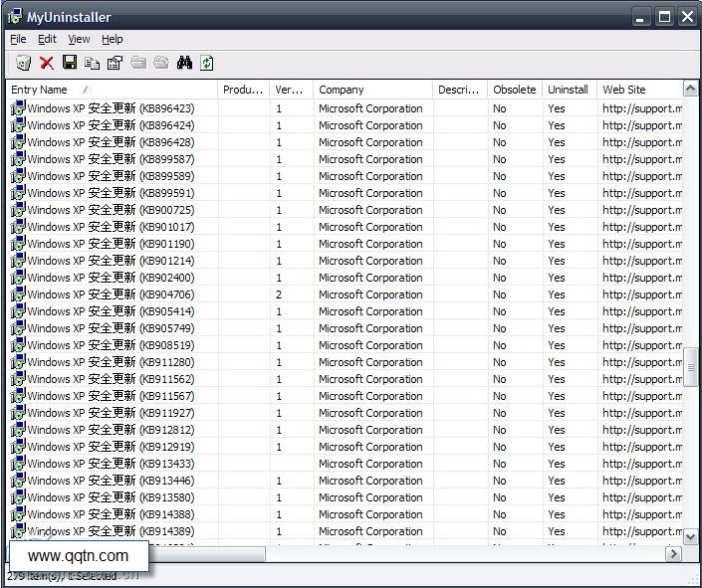Click the second grayed folder toolbar icon
This screenshot has width=702, height=588.
[x=161, y=63]
